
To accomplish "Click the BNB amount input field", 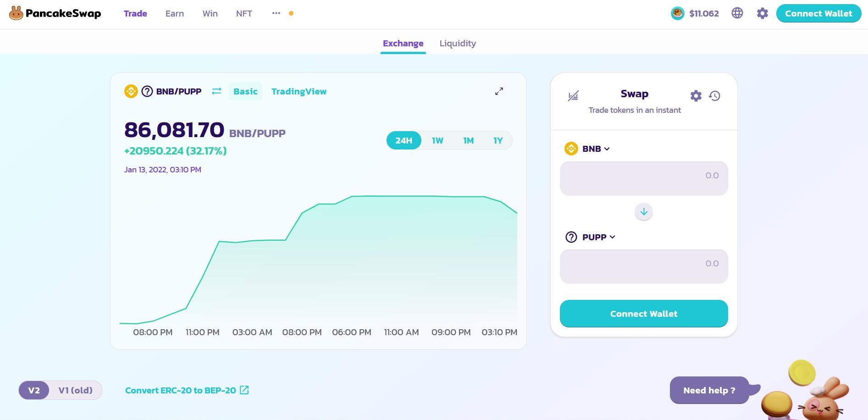I will click(x=643, y=178).
